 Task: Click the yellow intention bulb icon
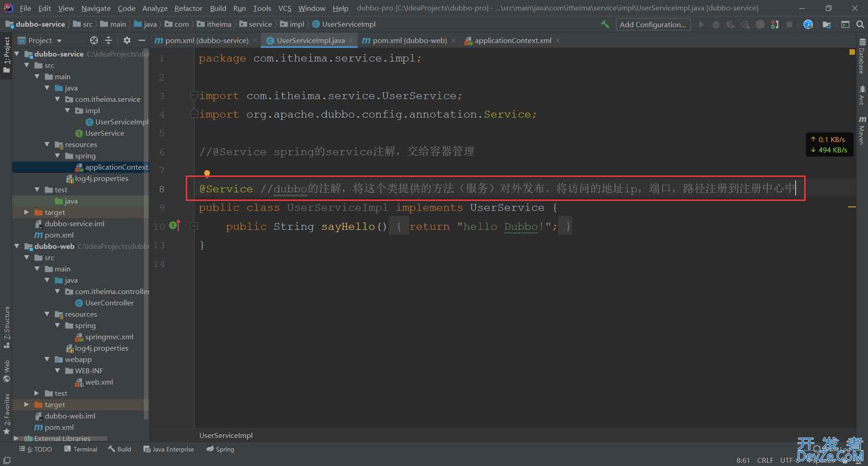pyautogui.click(x=207, y=173)
